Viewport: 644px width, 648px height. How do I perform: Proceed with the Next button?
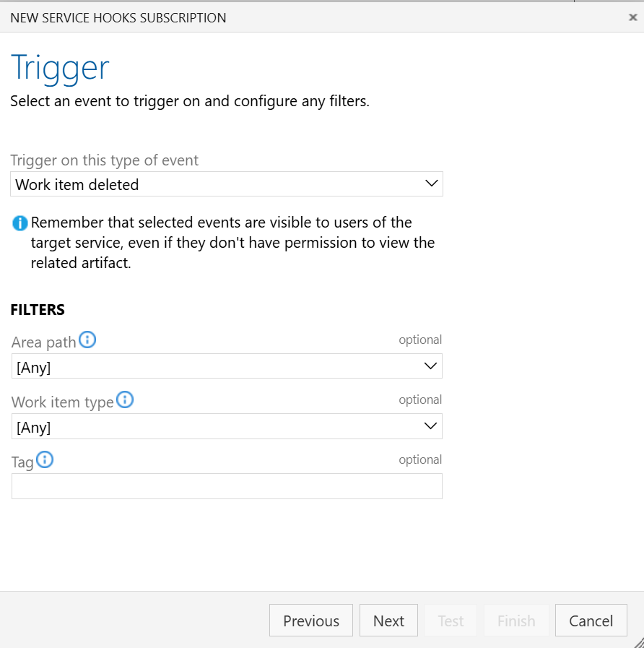388,621
